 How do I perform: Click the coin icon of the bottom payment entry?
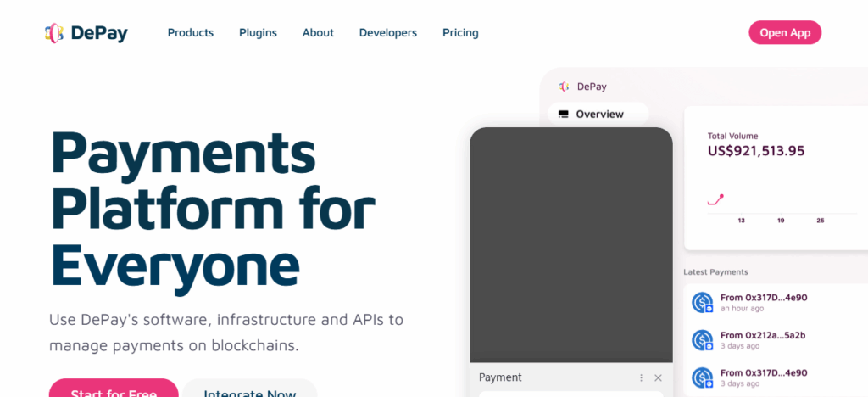click(x=702, y=377)
